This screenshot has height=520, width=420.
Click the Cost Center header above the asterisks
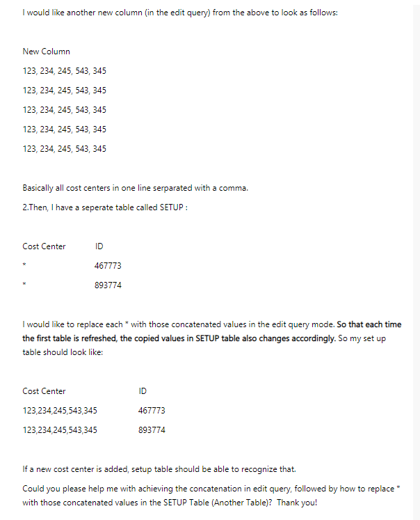point(44,246)
